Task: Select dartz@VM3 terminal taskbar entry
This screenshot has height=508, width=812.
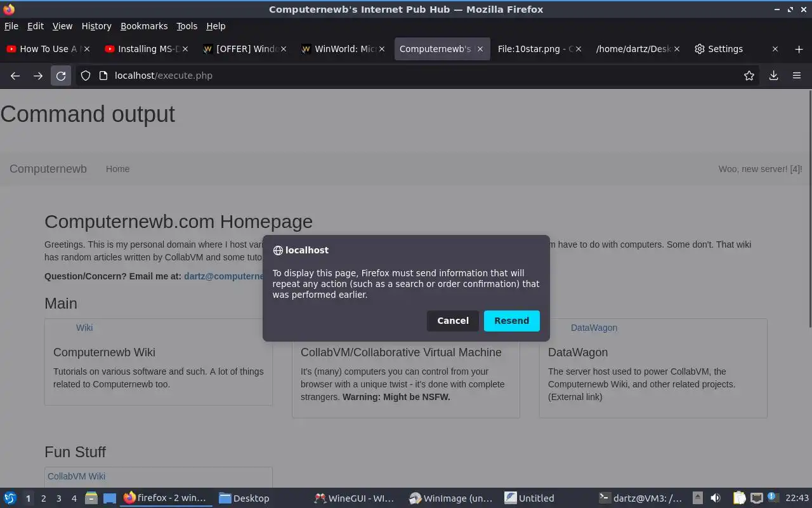Action: (642, 498)
